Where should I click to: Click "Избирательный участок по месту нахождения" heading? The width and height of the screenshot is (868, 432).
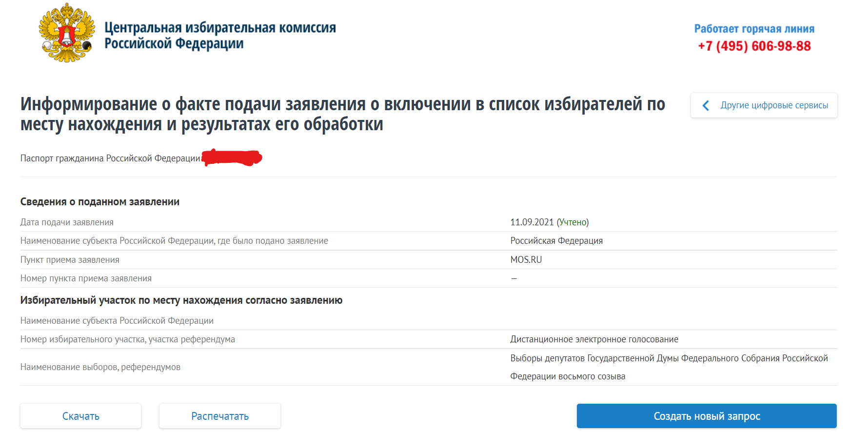(x=181, y=300)
